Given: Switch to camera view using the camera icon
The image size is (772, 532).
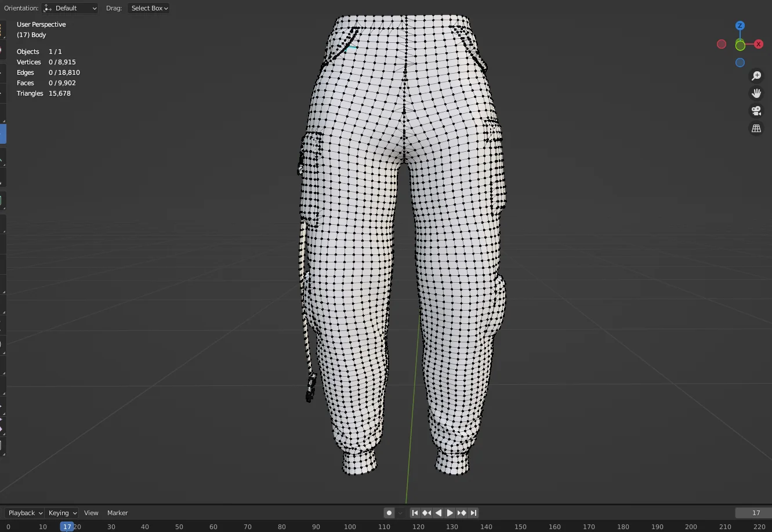Looking at the screenshot, I should click(x=756, y=111).
